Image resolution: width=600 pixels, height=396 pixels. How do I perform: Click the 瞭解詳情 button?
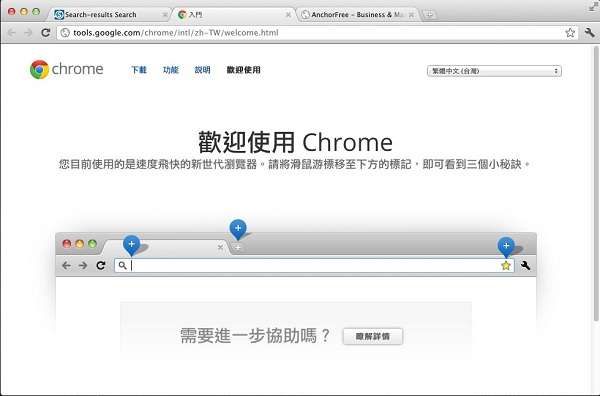pos(373,336)
